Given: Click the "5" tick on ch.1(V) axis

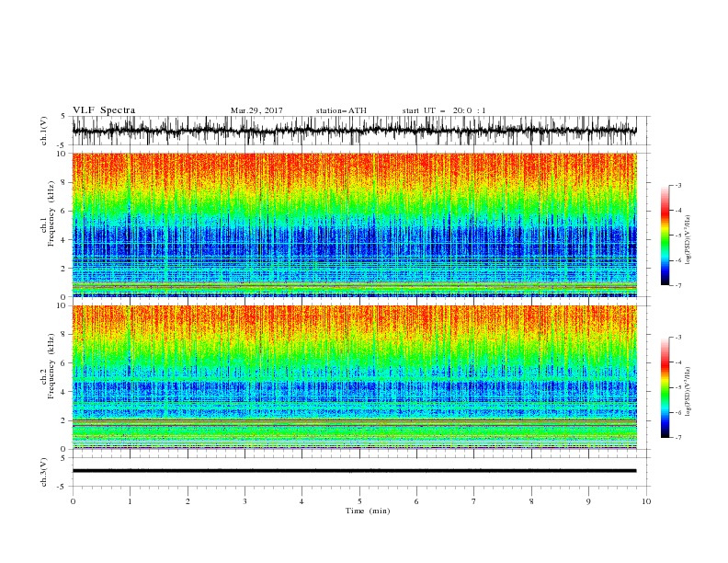Looking at the screenshot, I should [x=63, y=116].
